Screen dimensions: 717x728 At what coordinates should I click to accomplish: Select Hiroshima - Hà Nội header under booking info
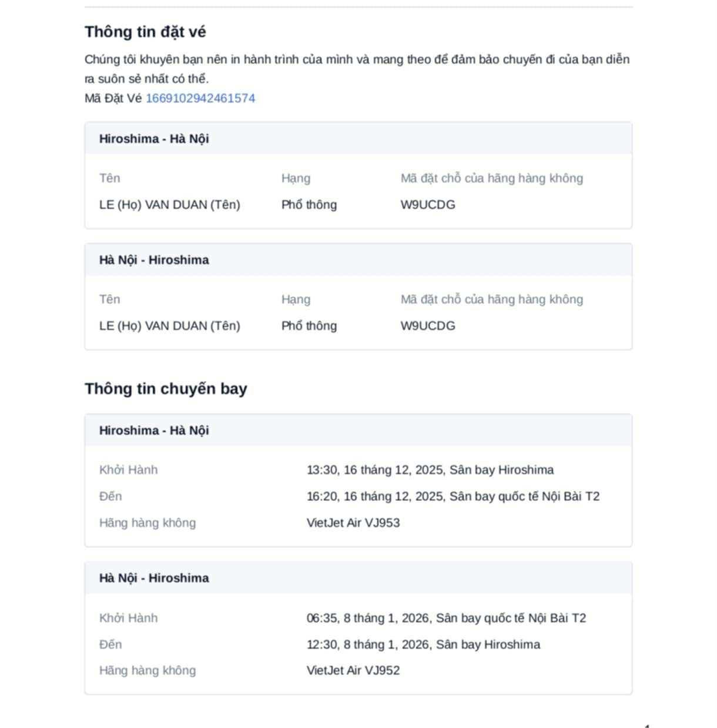[154, 139]
